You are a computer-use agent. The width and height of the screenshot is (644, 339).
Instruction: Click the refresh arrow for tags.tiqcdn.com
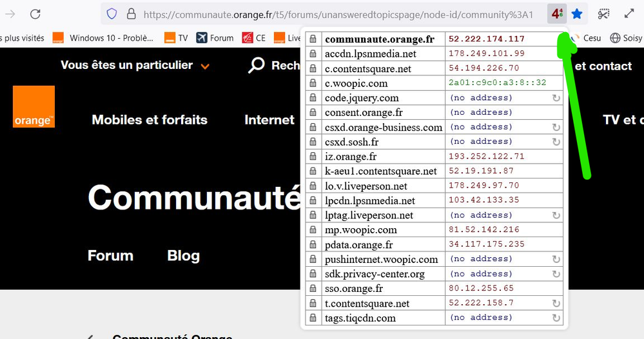[556, 318]
